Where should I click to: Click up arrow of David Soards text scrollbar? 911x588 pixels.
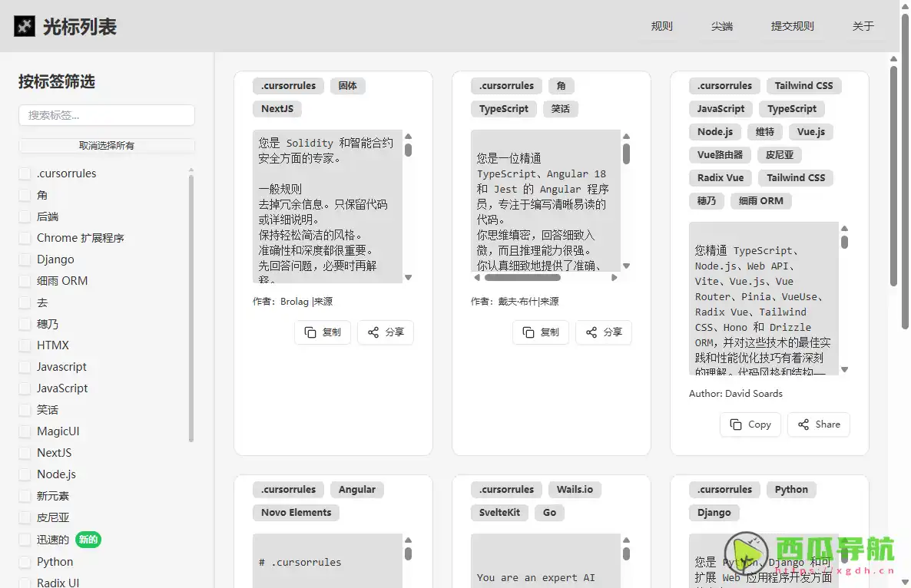845,228
